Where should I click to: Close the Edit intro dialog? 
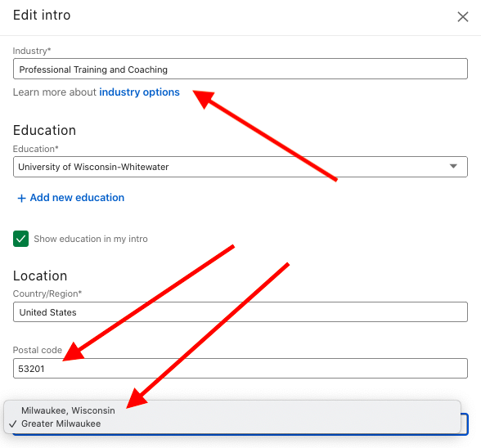click(x=463, y=16)
